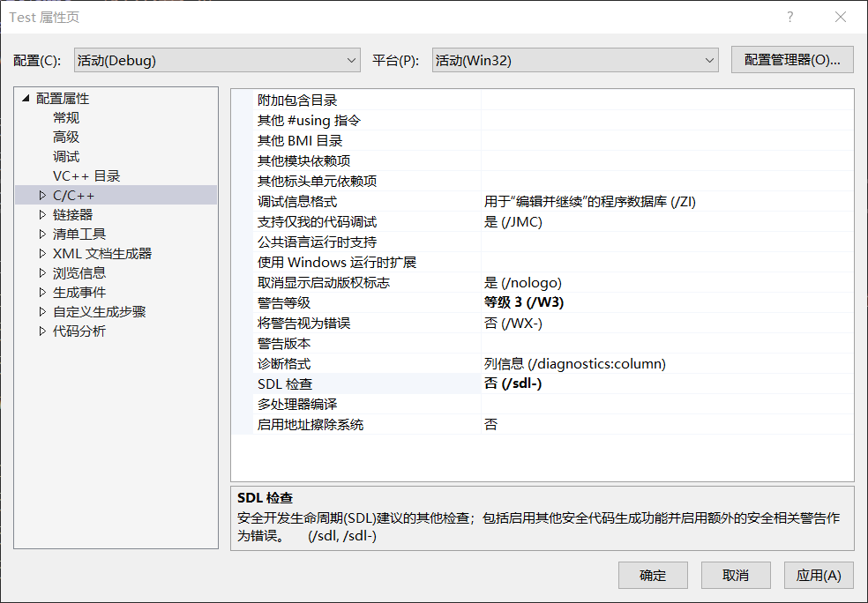Expand the XML 文档生成器 node
Image resolution: width=868 pixels, height=603 pixels.
point(41,253)
